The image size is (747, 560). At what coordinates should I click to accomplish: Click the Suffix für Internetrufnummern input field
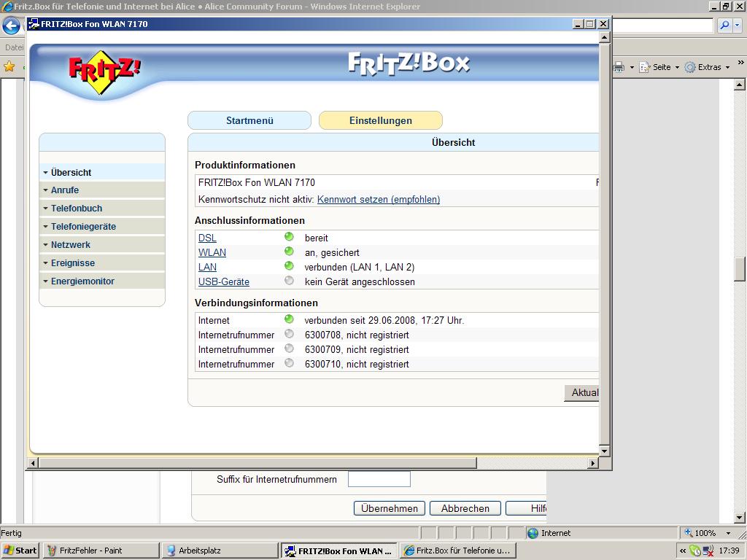[379, 479]
